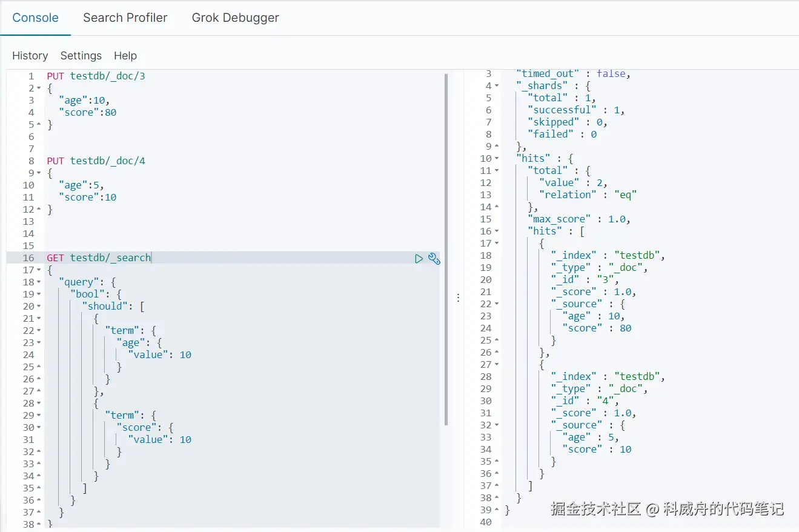
Task: Click "relation" : "eq" in response
Action: point(588,195)
